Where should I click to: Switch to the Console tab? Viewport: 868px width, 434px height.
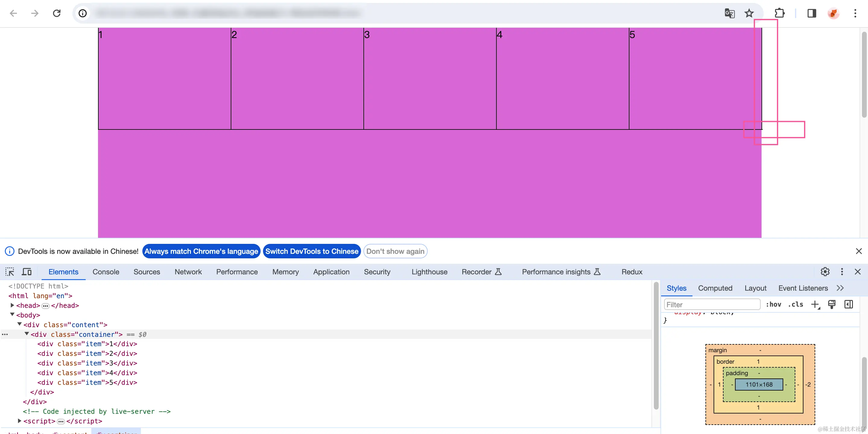click(x=106, y=272)
